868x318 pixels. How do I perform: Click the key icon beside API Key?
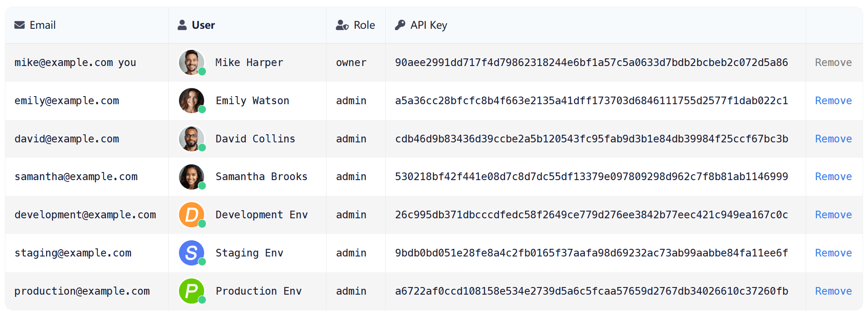(400, 25)
